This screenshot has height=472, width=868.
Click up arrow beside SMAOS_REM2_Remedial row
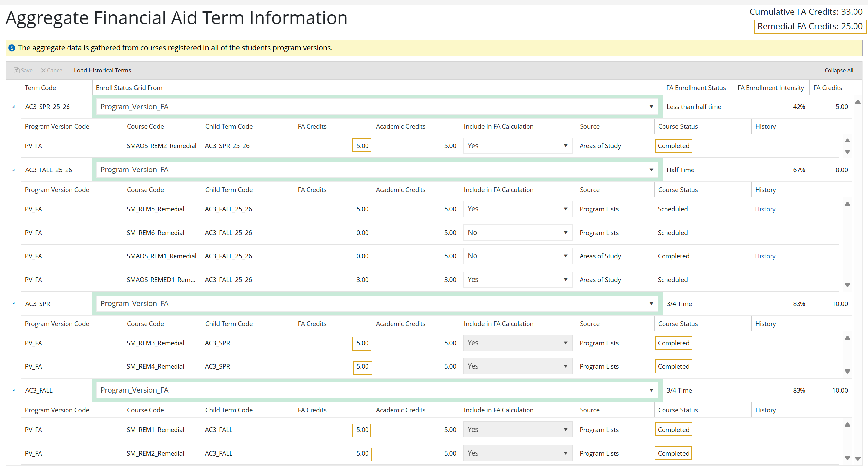(x=848, y=141)
